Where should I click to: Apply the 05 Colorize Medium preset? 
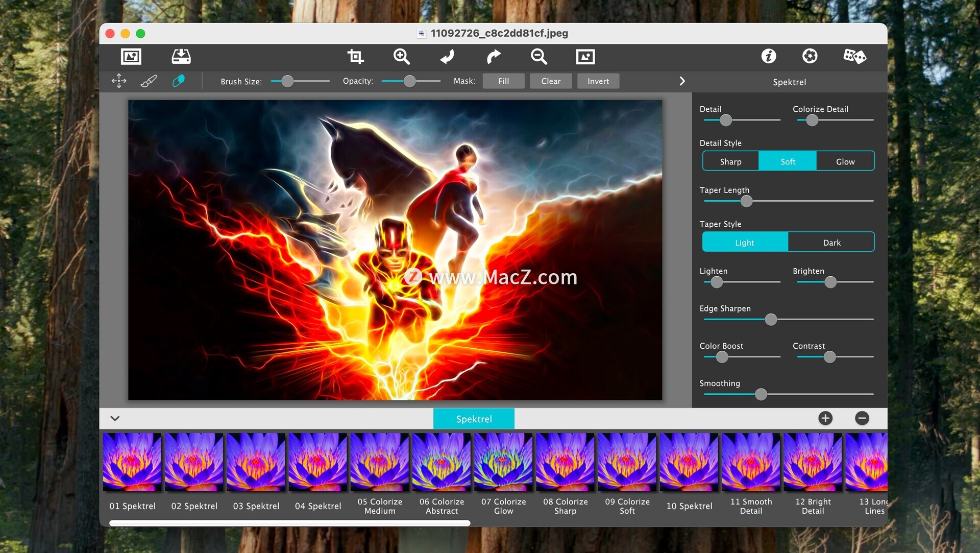[x=380, y=462]
